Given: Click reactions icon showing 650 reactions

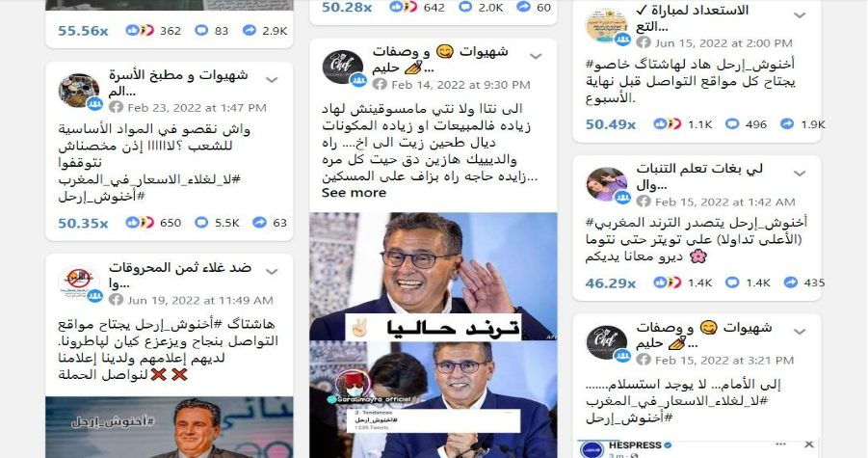Looking at the screenshot, I should 140,223.
